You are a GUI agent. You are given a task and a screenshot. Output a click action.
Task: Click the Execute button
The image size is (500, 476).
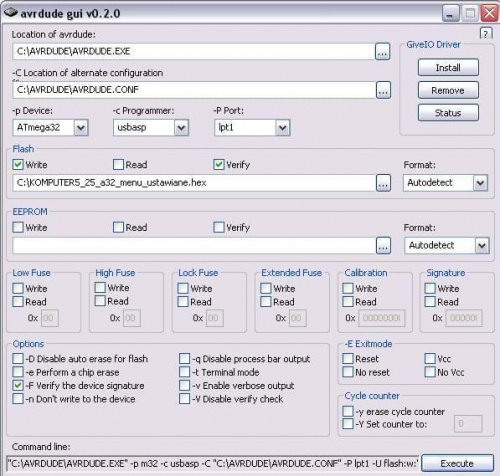(x=457, y=463)
